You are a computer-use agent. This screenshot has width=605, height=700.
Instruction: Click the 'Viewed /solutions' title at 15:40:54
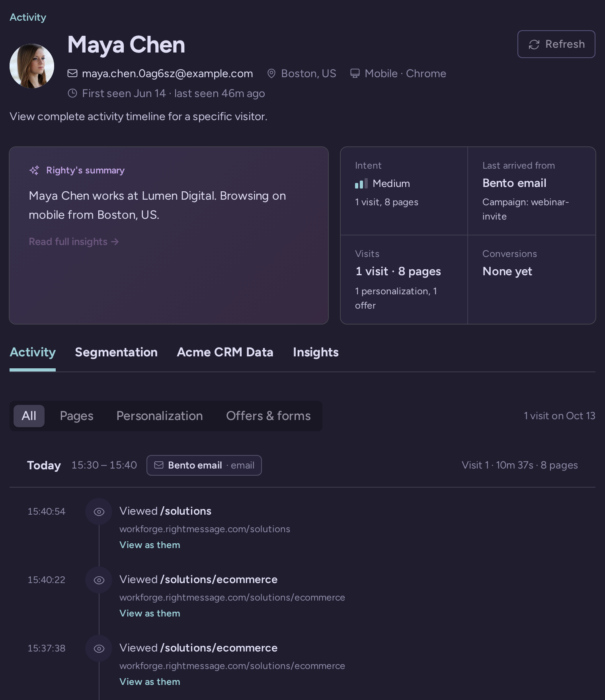coord(165,511)
